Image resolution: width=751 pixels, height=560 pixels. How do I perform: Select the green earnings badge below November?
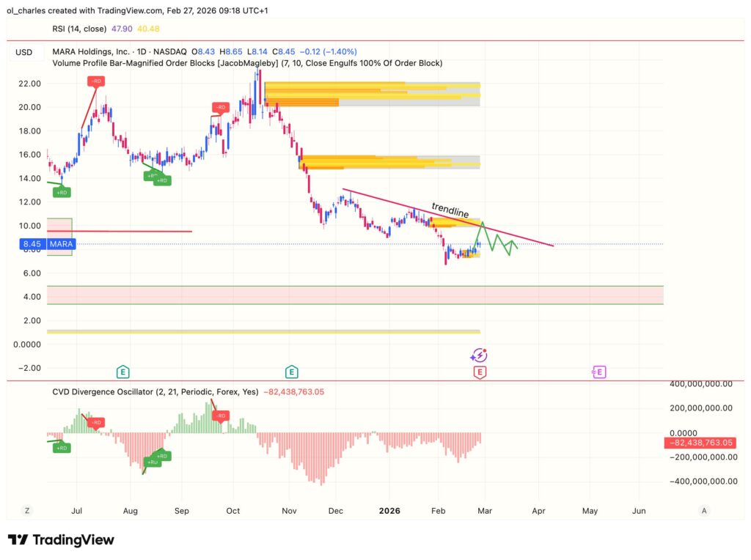(x=291, y=372)
